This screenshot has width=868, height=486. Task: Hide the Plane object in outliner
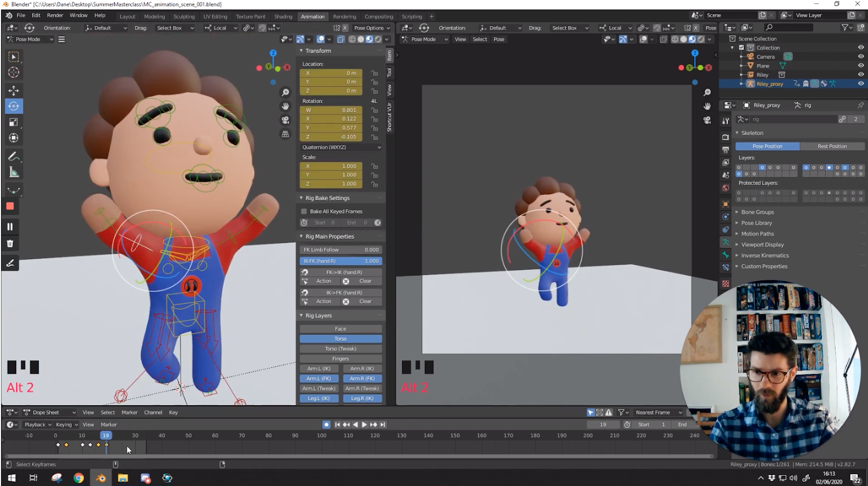point(860,66)
